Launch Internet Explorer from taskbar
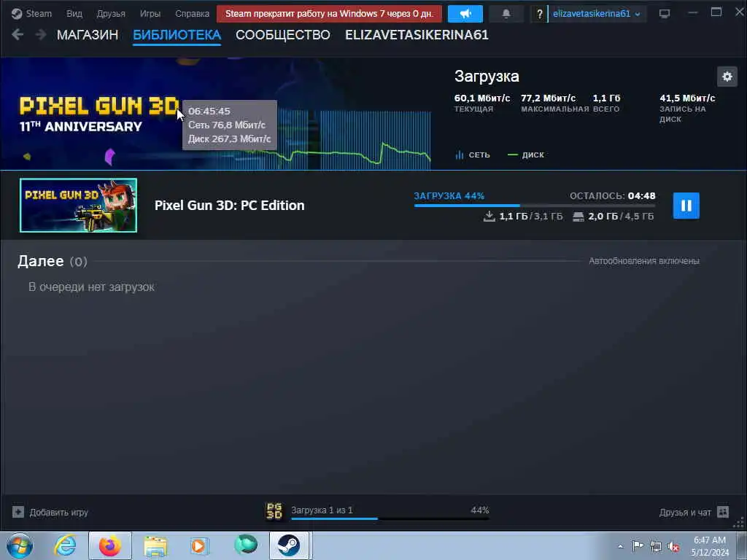Viewport: 747px width, 560px height. click(x=65, y=545)
